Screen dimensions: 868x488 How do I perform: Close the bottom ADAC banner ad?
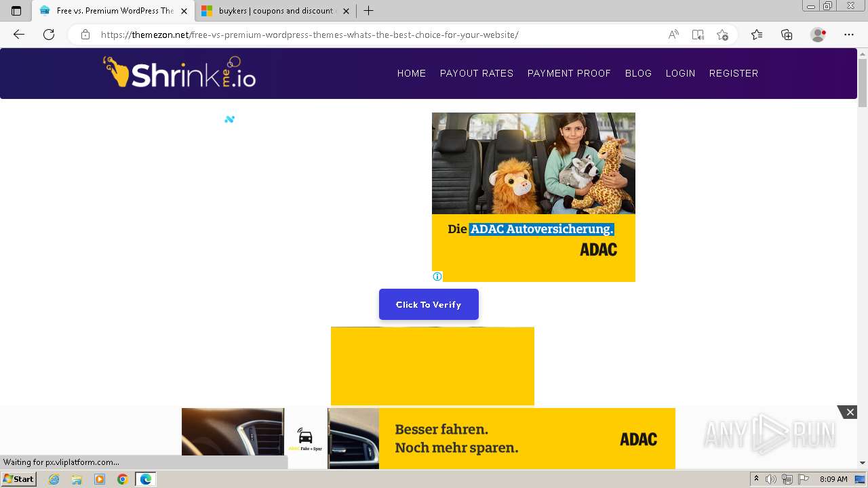849,412
